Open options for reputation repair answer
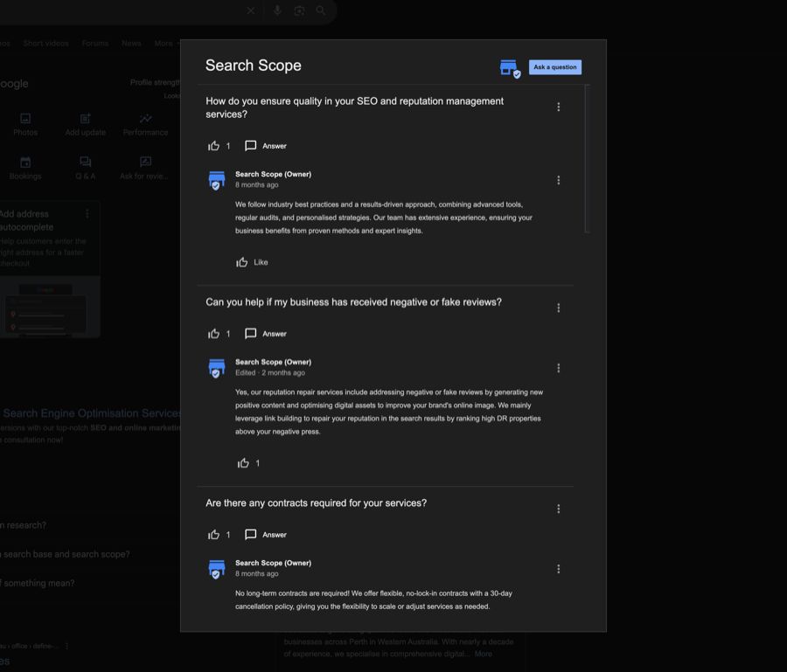The height and width of the screenshot is (672, 787). (x=559, y=368)
